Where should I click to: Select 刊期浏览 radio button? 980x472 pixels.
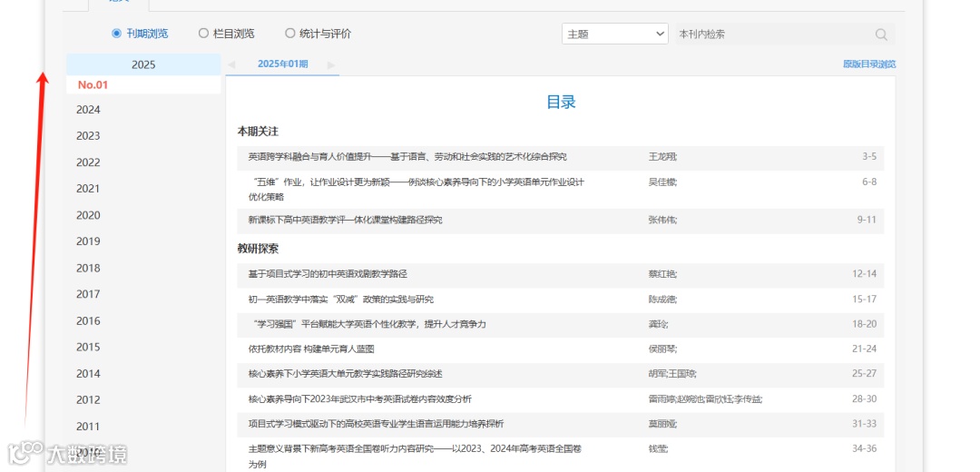pyautogui.click(x=116, y=34)
